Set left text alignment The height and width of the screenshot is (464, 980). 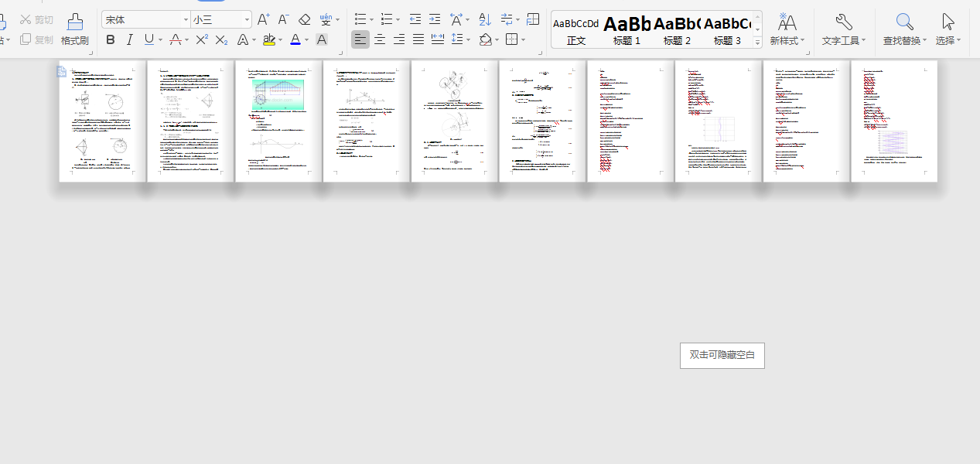coord(360,39)
